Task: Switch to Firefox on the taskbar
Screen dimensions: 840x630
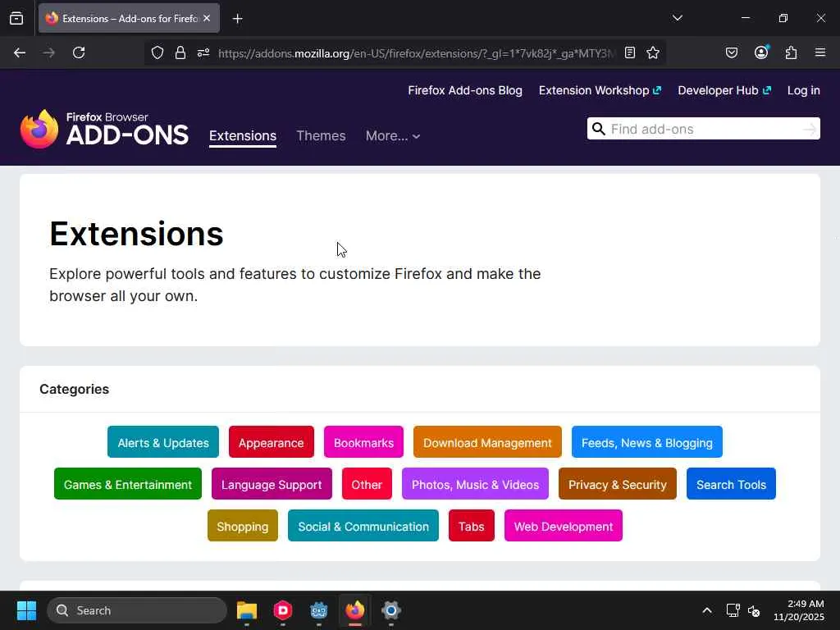Action: coord(354,610)
